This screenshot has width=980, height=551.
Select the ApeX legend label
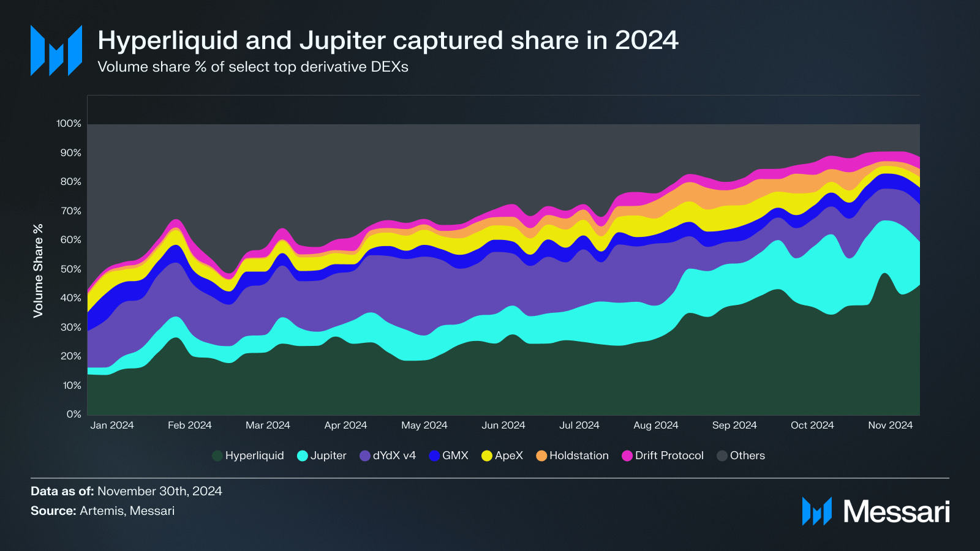click(509, 455)
